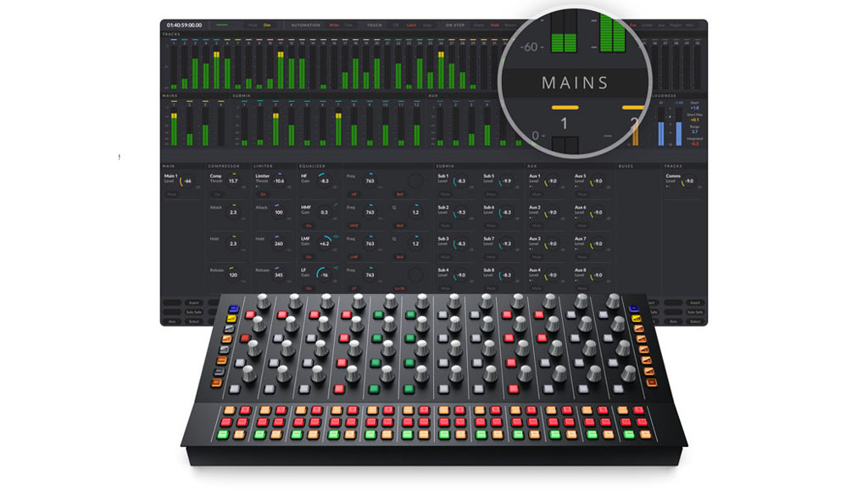Select Latch touch mode
Screen dimensions: 868x496
pos(411,25)
